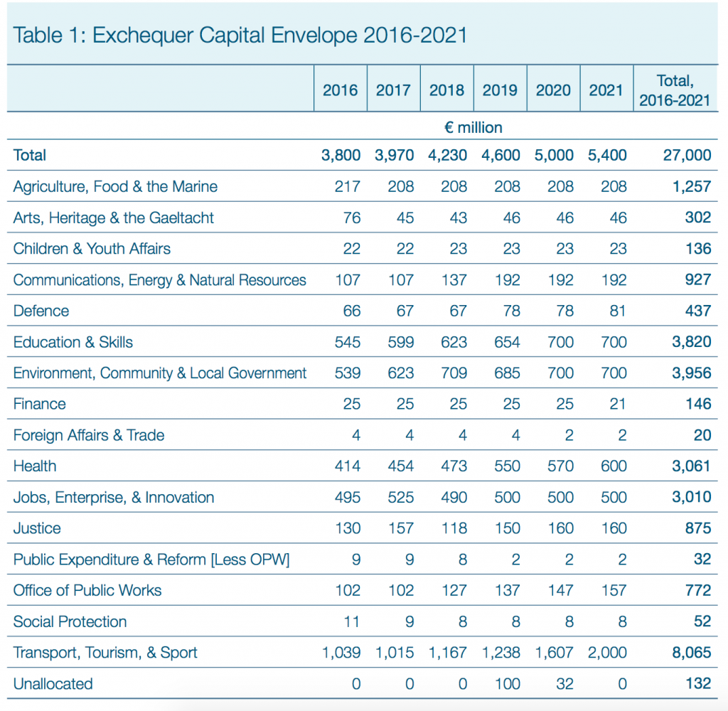Screen dimensions: 728x711
Task: Click the Transport, Tourism, & Sport total 8,065
Action: [x=691, y=653]
